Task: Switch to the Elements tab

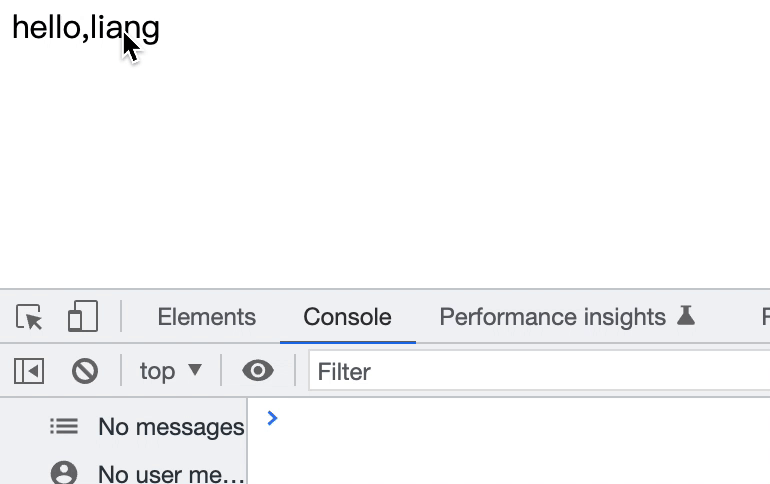Action: (x=207, y=318)
